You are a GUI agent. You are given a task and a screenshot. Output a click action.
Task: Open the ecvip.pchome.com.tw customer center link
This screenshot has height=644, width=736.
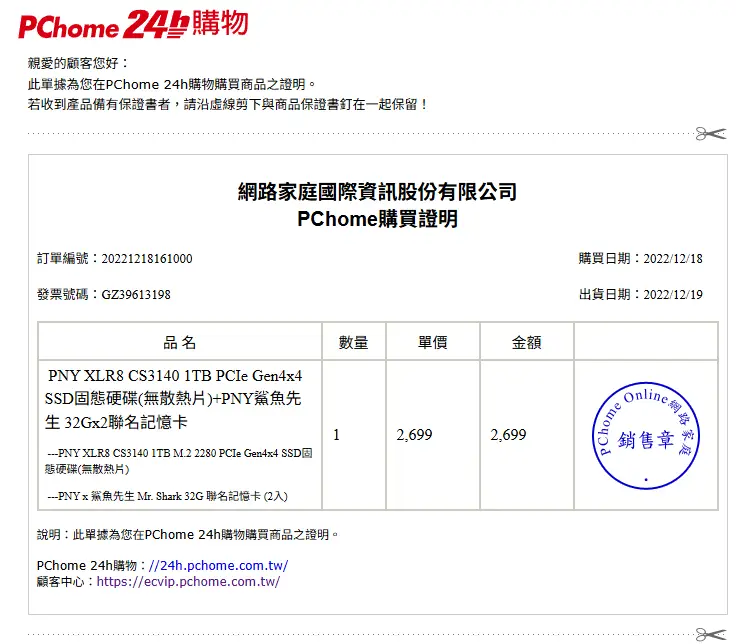tap(188, 581)
